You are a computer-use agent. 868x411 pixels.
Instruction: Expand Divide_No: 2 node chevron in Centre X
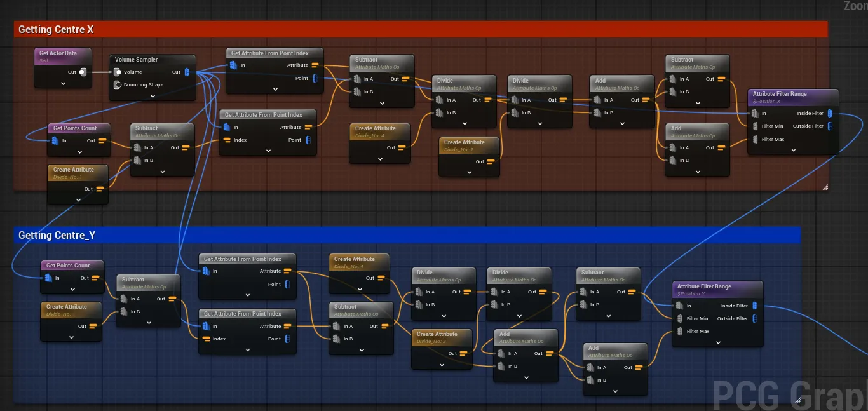click(469, 173)
